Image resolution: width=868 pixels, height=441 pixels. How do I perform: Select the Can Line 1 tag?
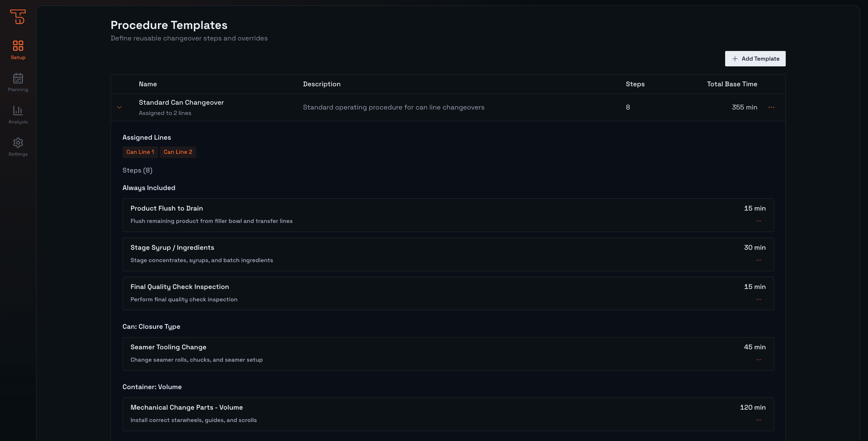[140, 152]
